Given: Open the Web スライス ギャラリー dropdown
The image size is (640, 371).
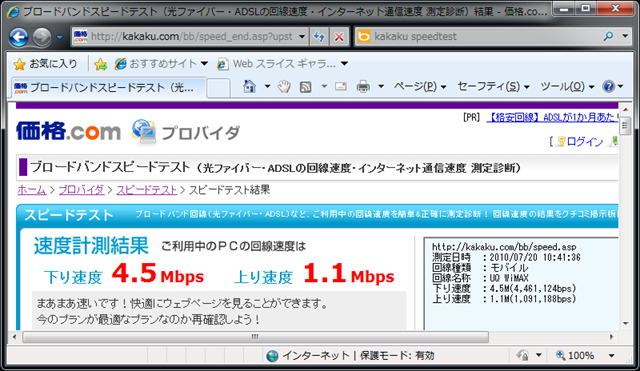Looking at the screenshot, I should click(x=282, y=64).
